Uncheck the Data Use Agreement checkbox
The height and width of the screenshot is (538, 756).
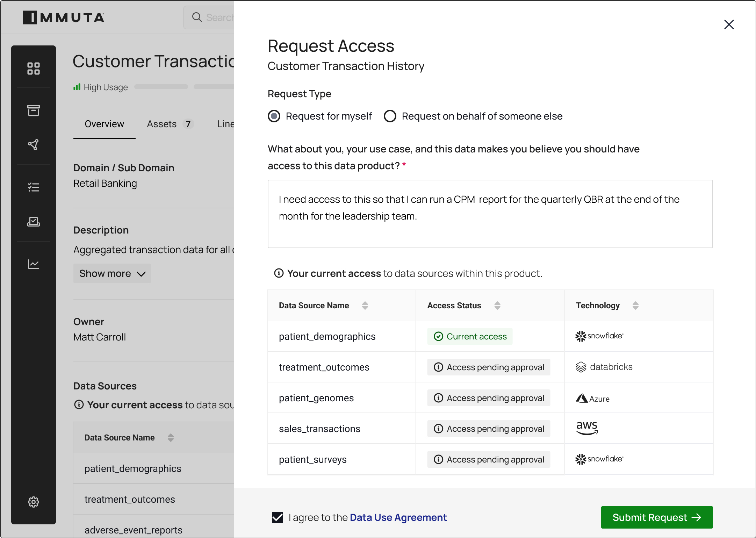(x=278, y=517)
